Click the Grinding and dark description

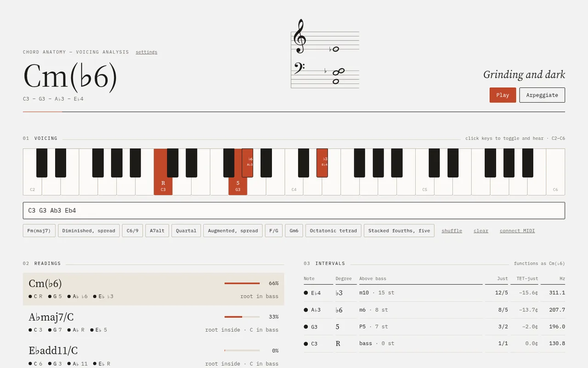(x=524, y=75)
